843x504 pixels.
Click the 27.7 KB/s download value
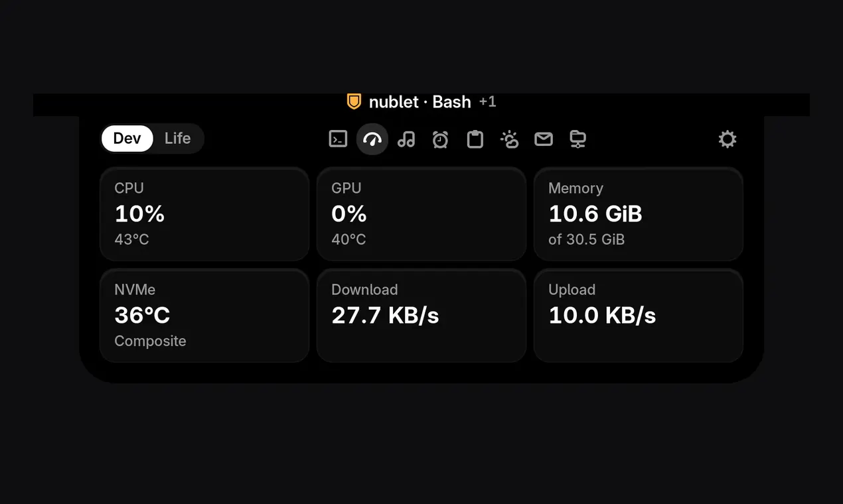point(385,316)
